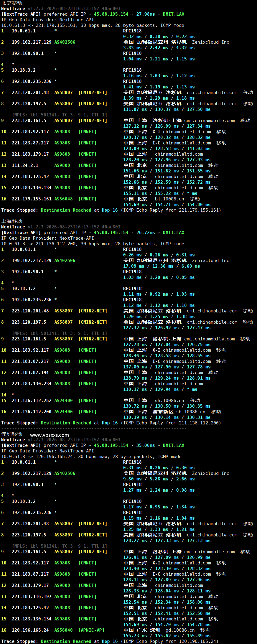This screenshot has width=257, height=644.
Task: Select the hostname "bj.10086.cn"
Action: (169, 199)
